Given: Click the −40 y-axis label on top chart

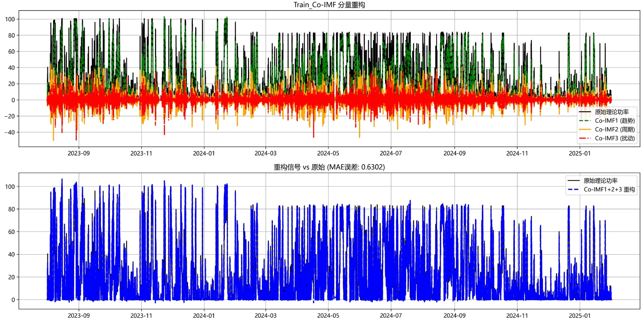Looking at the screenshot, I should pyautogui.click(x=10, y=133).
